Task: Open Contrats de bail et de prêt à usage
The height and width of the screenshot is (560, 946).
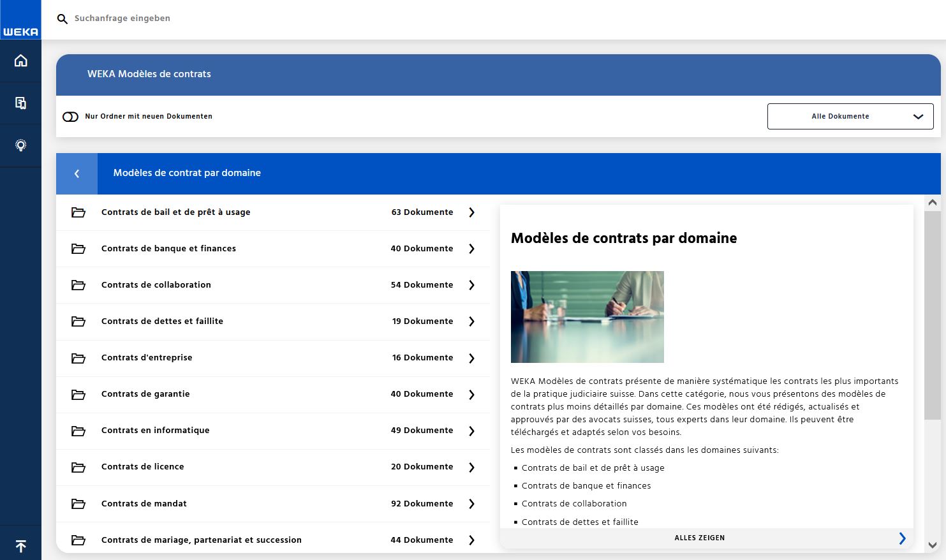Action: (175, 212)
